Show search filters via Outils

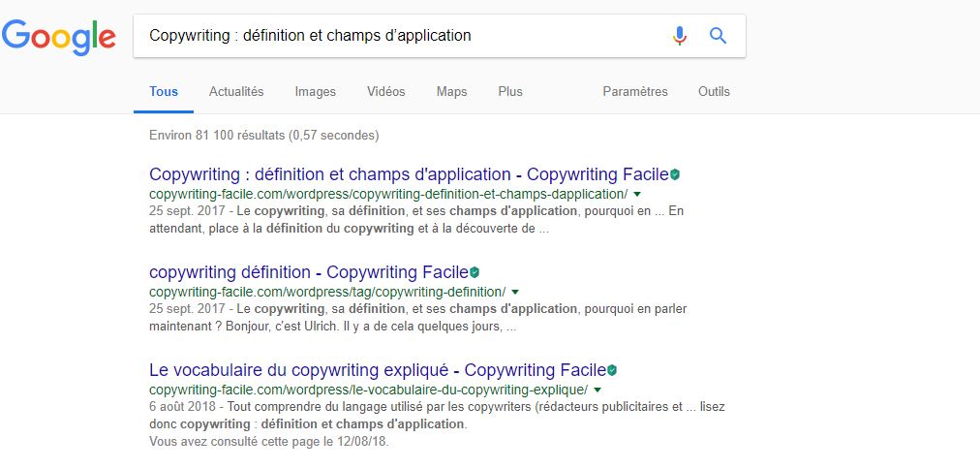(x=714, y=92)
